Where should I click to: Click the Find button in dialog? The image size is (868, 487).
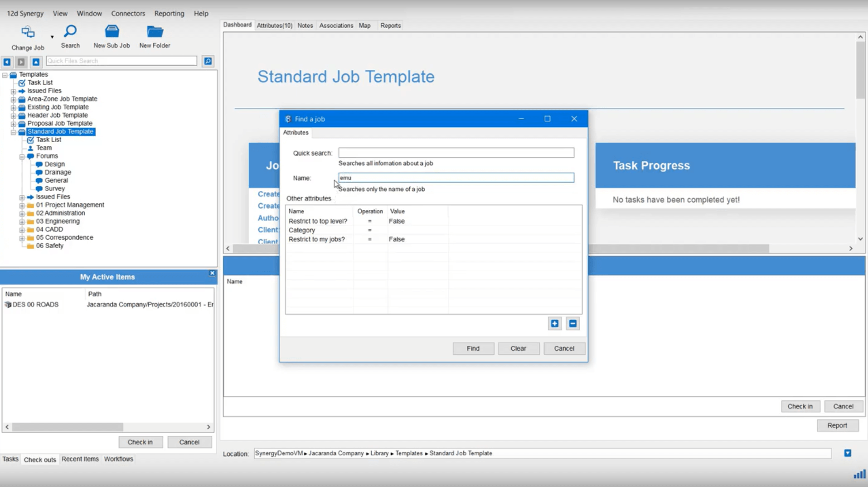coord(473,348)
